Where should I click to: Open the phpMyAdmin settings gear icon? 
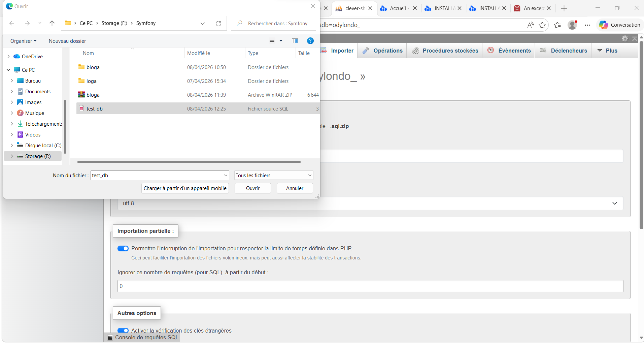click(625, 38)
